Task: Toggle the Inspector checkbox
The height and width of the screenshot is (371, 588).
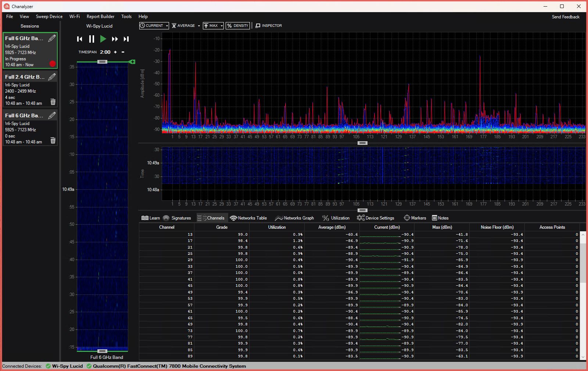Action: (x=258, y=26)
